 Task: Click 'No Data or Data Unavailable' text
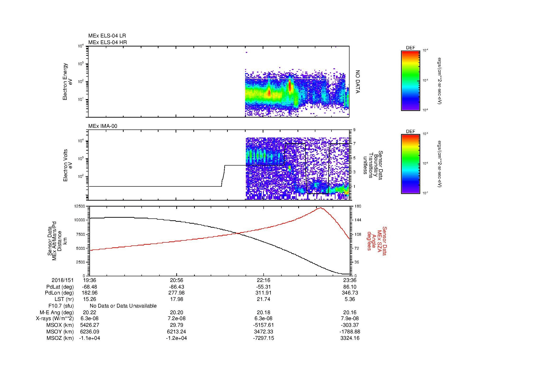[x=123, y=306]
